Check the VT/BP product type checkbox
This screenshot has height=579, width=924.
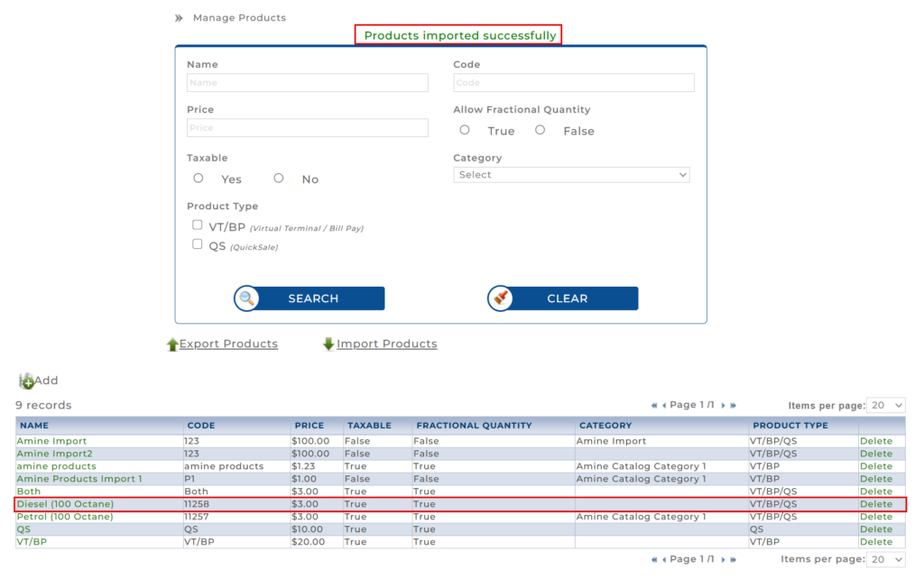pyautogui.click(x=198, y=225)
